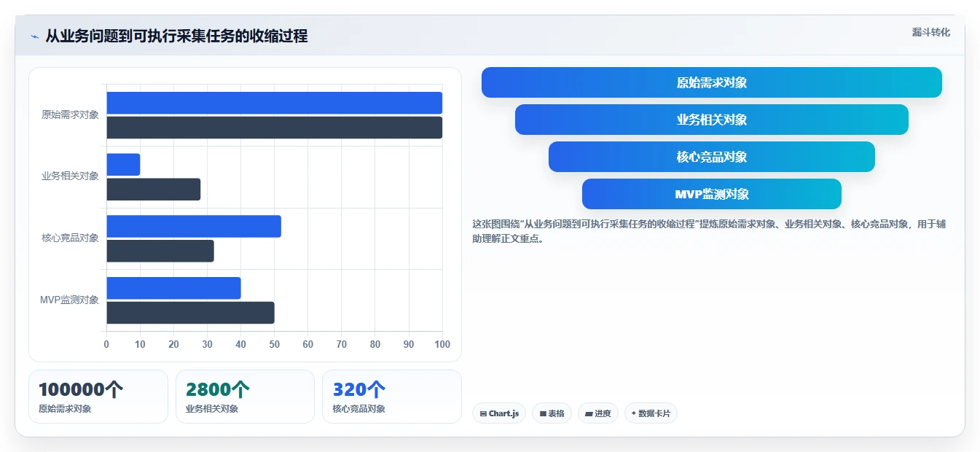Click the blue bar for 原始需求对象

[275, 103]
